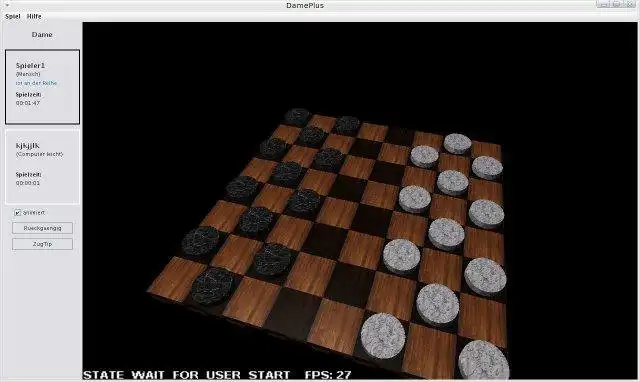Select the Spieler1 player panel
640x382 pixels.
[x=42, y=87]
